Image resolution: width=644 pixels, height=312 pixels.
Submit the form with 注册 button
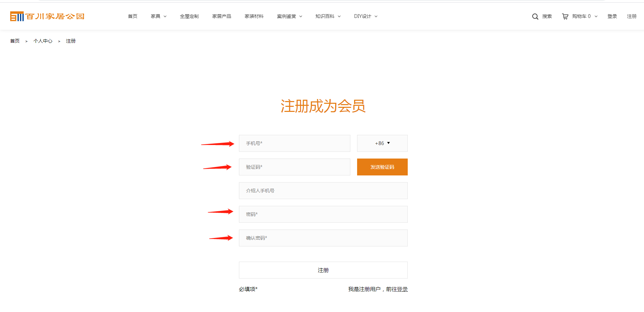coord(323,270)
